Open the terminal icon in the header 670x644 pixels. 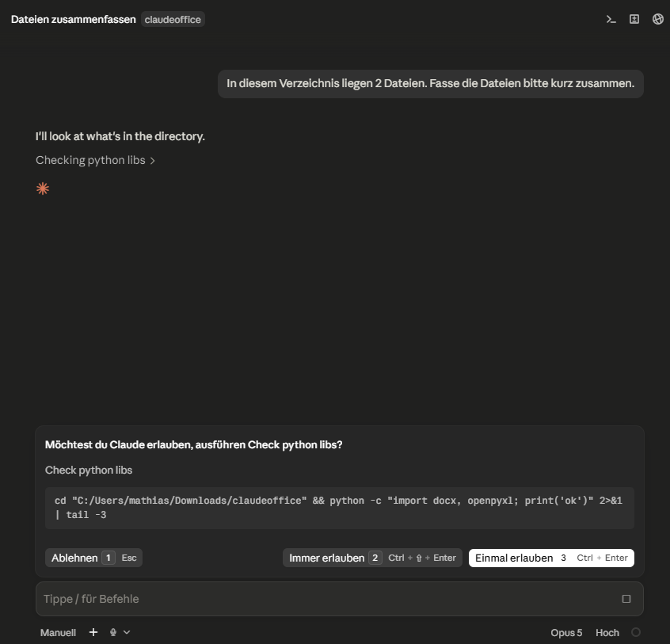click(x=611, y=19)
